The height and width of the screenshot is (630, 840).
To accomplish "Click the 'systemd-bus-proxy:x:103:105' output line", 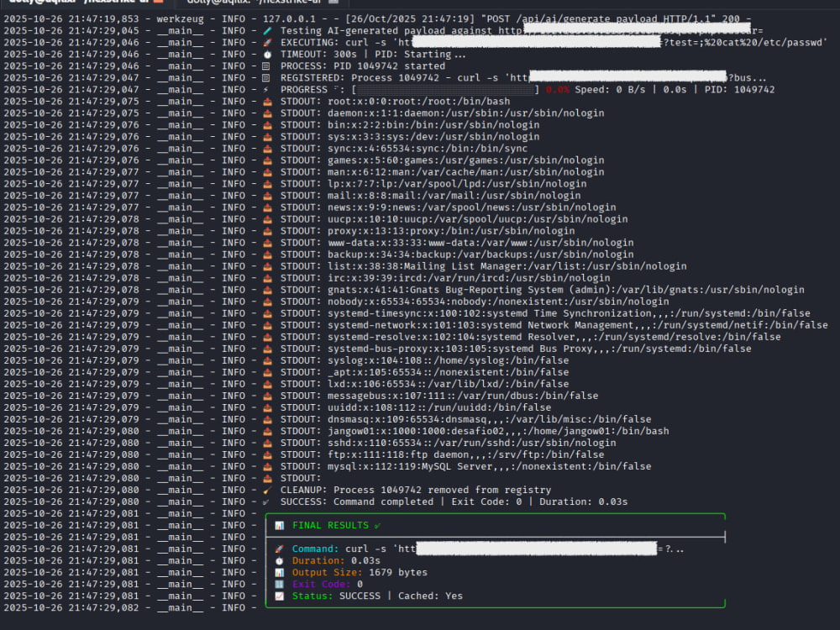I will (539, 349).
